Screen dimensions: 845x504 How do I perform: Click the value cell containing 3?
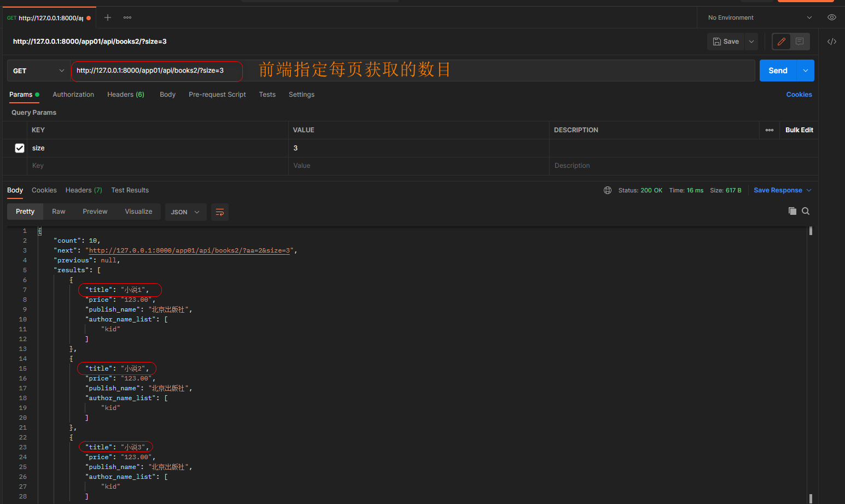418,148
